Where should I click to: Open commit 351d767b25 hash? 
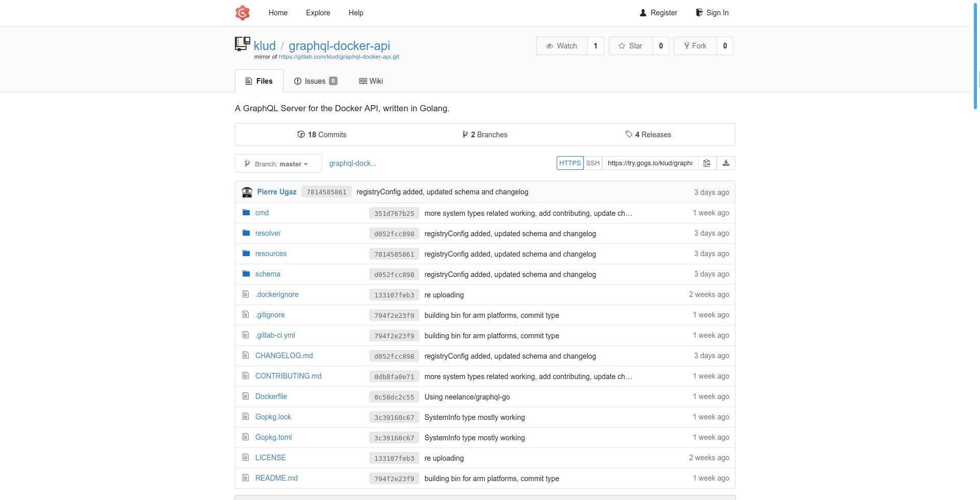click(394, 213)
